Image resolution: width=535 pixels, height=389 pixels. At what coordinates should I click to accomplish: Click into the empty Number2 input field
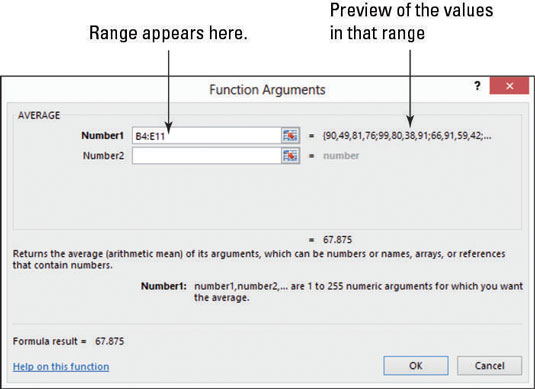pyautogui.click(x=207, y=156)
